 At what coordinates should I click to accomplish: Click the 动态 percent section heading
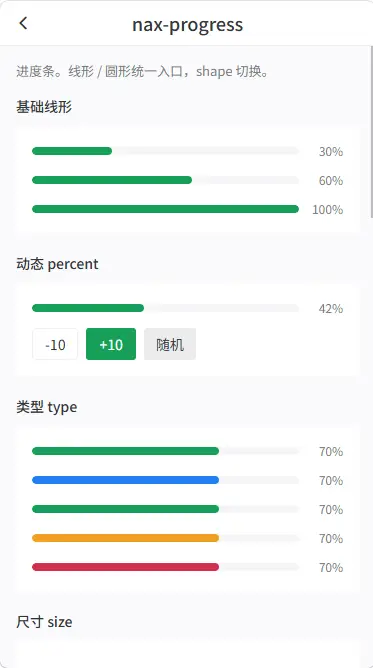57,264
